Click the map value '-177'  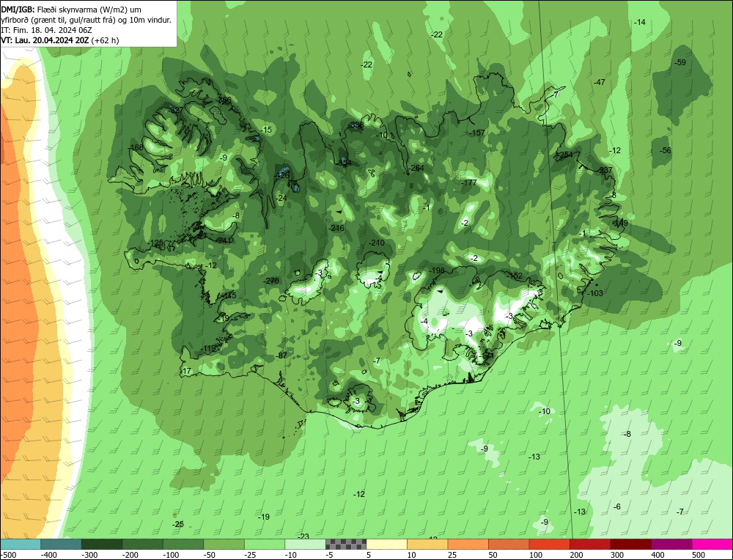tap(469, 183)
